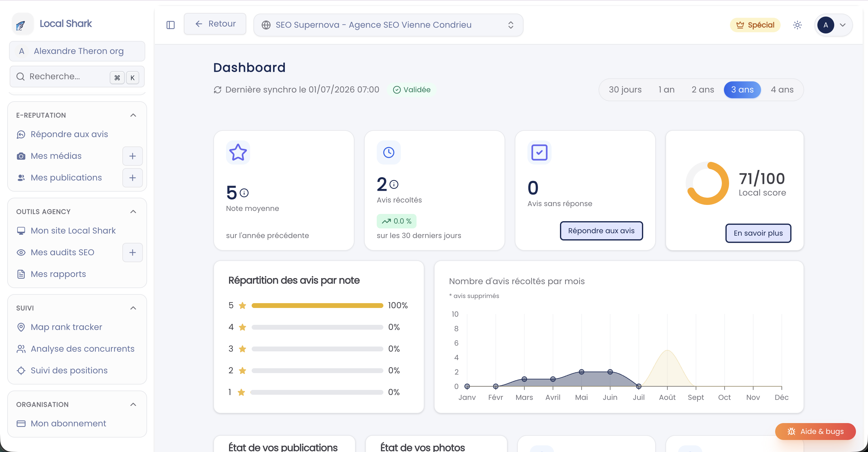868x452 pixels.
Task: Open info icon next to note 5
Action: pos(244,193)
